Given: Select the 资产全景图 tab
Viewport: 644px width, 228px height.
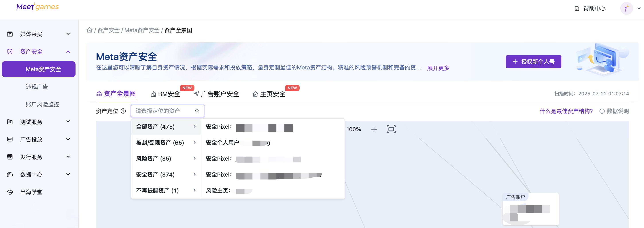Looking at the screenshot, I should point(116,94).
